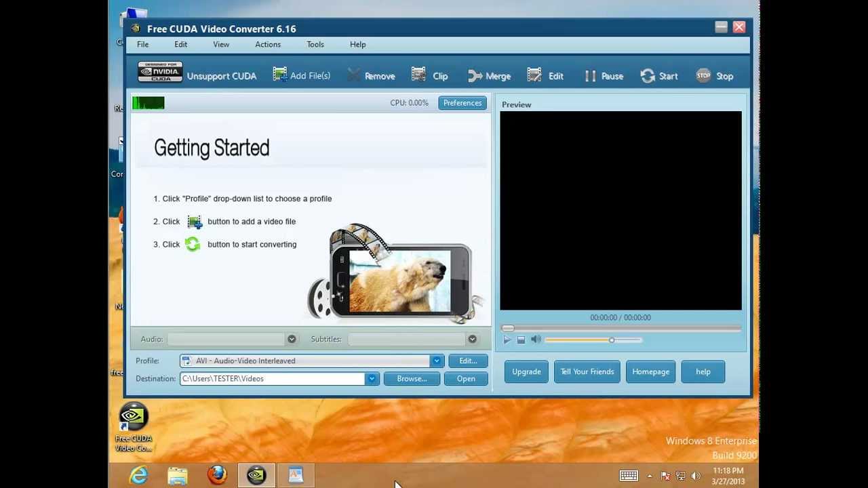This screenshot has width=868, height=488.
Task: Expand the Audio dropdown
Action: pos(292,339)
